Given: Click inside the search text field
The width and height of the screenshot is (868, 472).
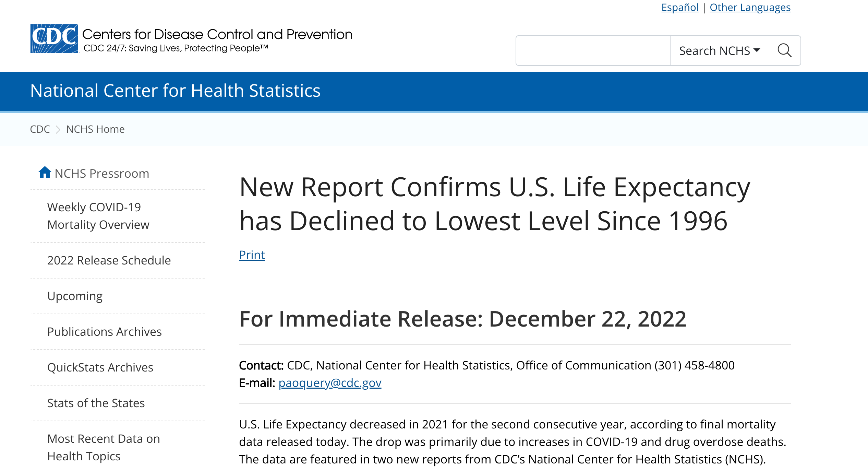Looking at the screenshot, I should coord(593,51).
